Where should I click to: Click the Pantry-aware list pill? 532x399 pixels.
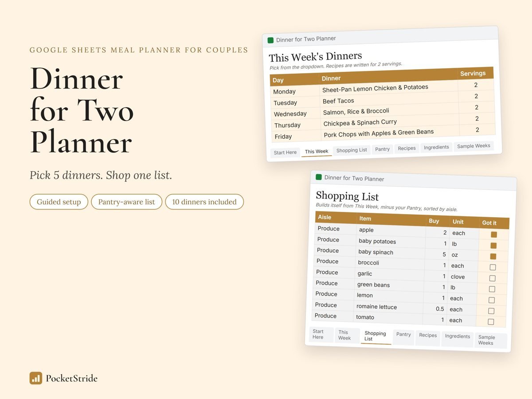tap(127, 202)
